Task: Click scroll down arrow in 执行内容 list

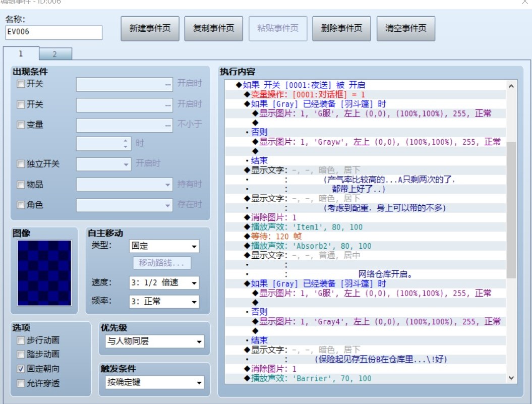Action: (511, 377)
